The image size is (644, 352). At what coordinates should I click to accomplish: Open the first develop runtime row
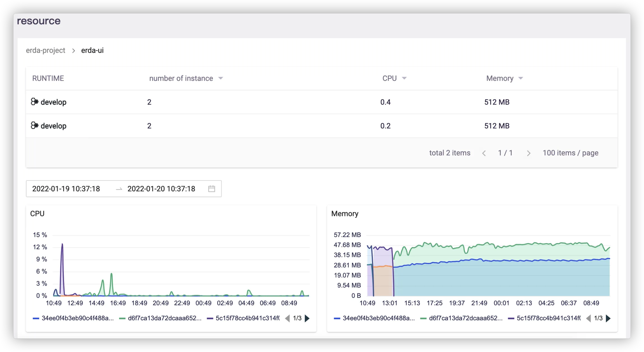pyautogui.click(x=54, y=102)
